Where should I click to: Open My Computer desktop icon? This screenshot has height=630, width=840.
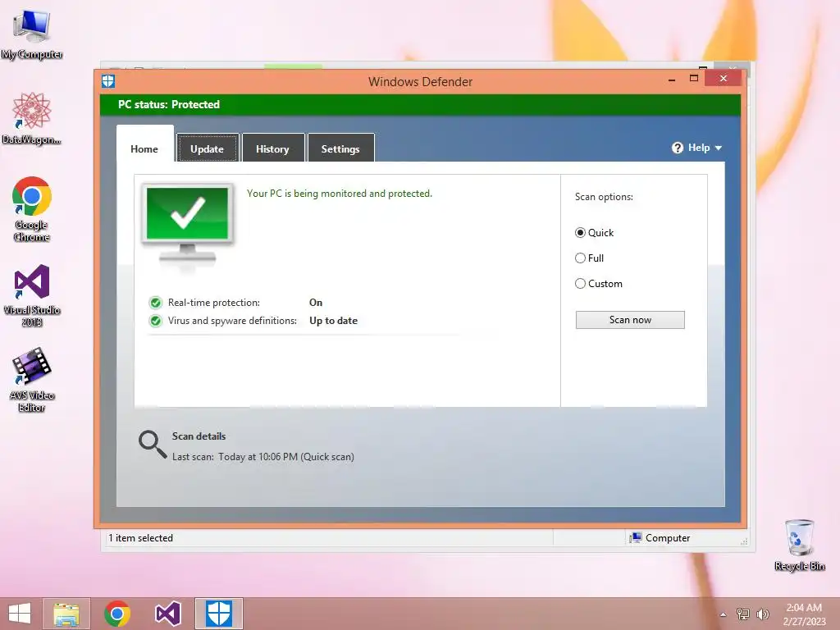(32, 33)
